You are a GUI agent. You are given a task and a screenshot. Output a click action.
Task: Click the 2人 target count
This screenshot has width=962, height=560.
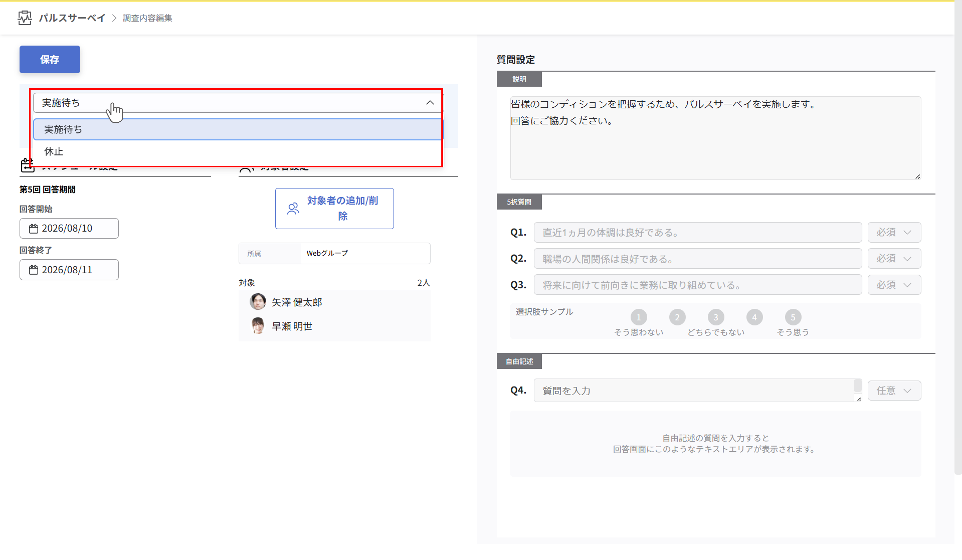click(x=423, y=283)
